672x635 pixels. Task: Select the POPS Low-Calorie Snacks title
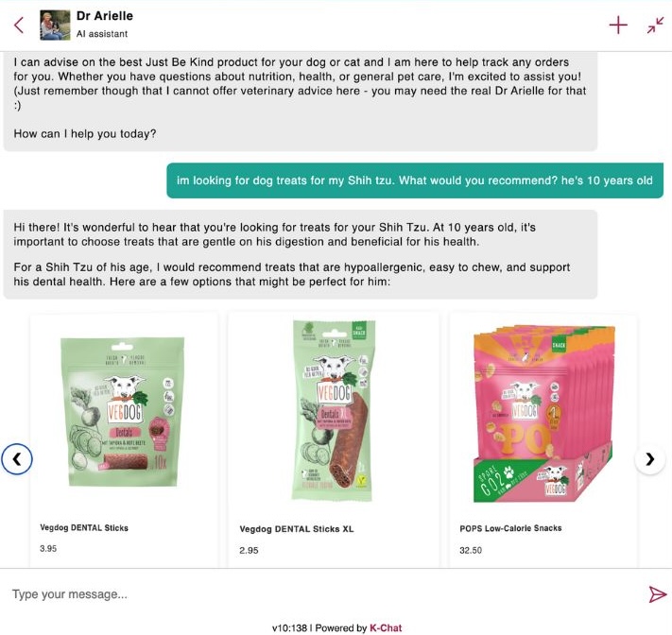[510, 528]
